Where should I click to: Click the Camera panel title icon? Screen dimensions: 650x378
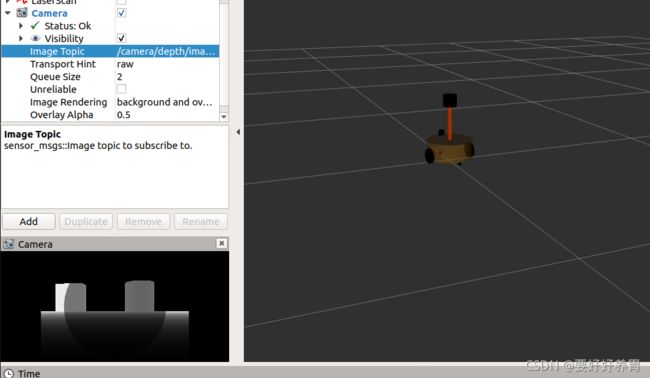pyautogui.click(x=8, y=244)
